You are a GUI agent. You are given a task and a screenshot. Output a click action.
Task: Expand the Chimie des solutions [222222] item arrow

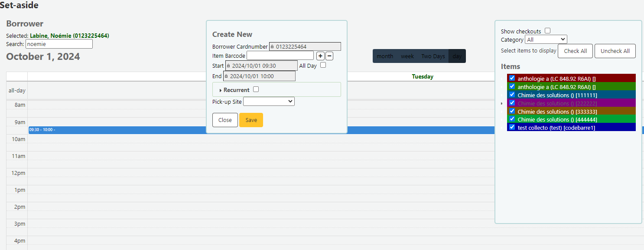tap(502, 103)
